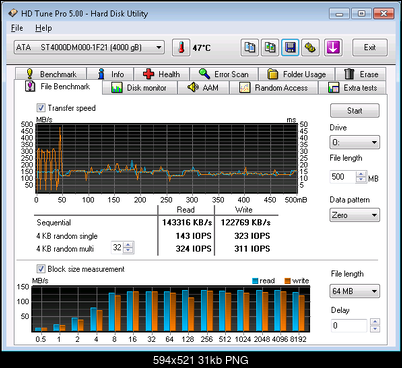Click the 143316 KB/s sequential read value
Screen dimensions: 402x368
click(187, 222)
